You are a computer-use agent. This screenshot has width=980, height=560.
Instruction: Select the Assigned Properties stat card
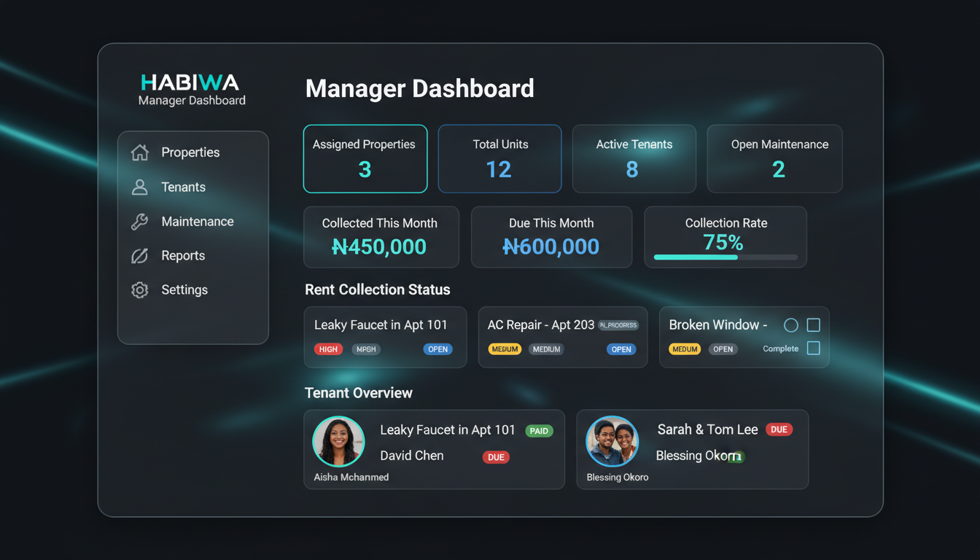365,158
